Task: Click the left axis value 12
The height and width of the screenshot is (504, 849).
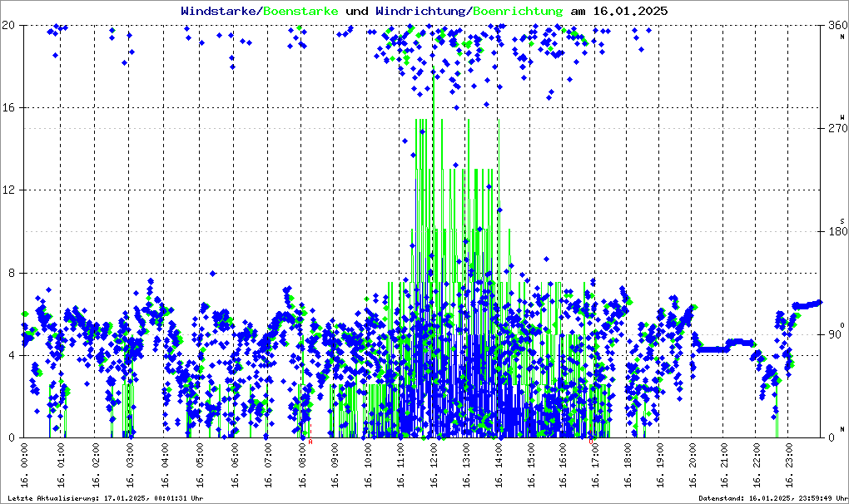Action: [x=8, y=190]
